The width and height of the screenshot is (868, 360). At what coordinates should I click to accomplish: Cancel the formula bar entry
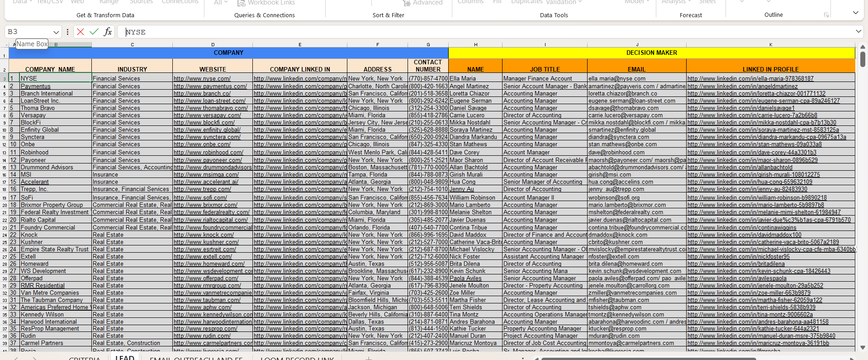(81, 32)
